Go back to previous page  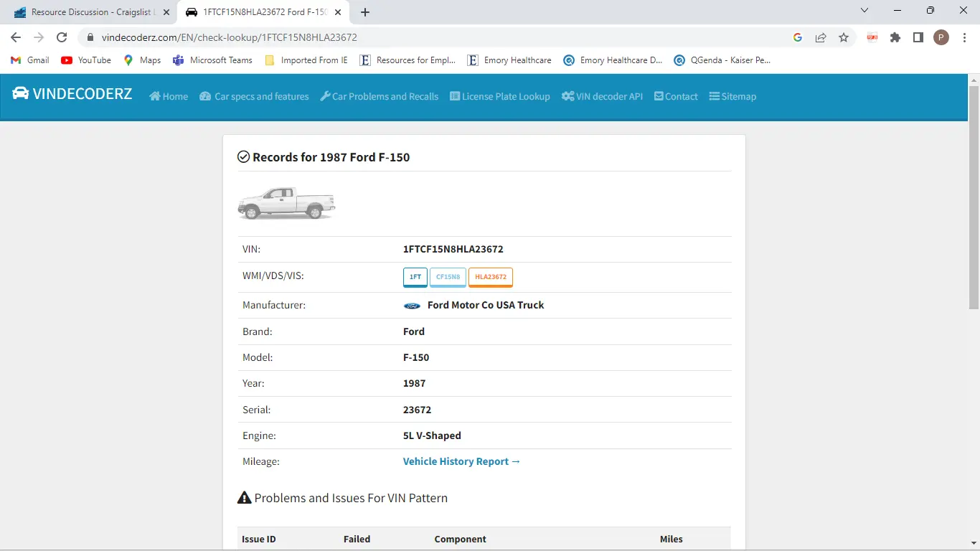pos(16,37)
